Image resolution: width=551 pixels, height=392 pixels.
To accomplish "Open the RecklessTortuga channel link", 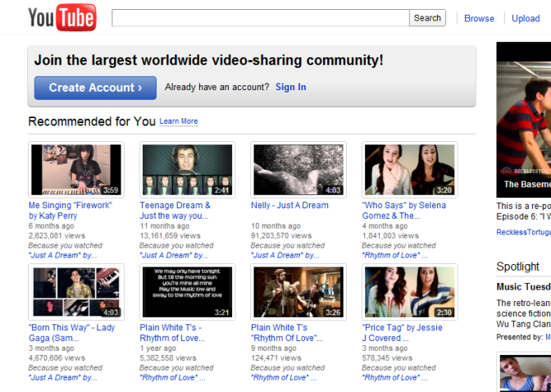I will [523, 232].
